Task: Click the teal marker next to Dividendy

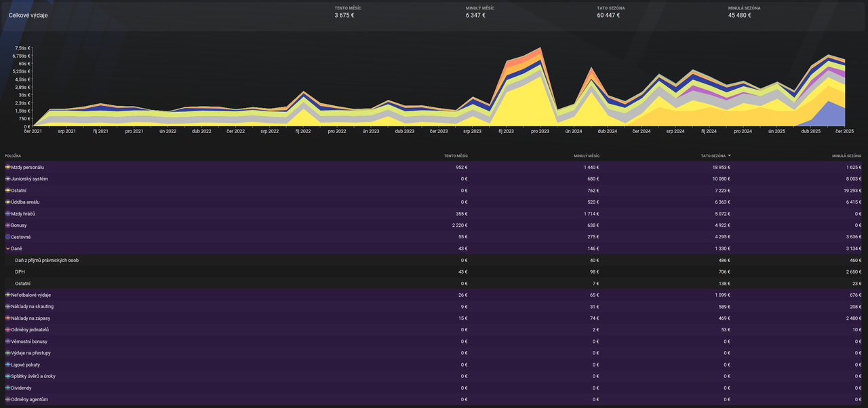Action: tap(7, 388)
